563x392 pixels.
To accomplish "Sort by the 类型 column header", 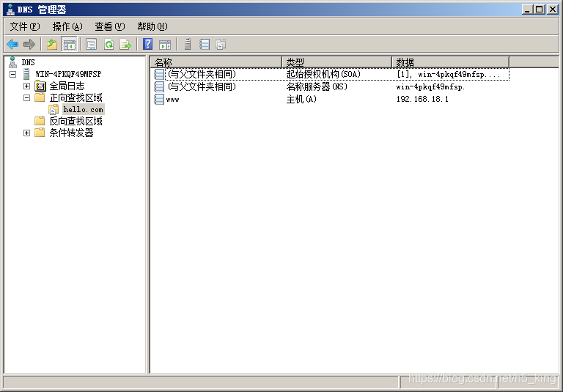I will tap(336, 62).
